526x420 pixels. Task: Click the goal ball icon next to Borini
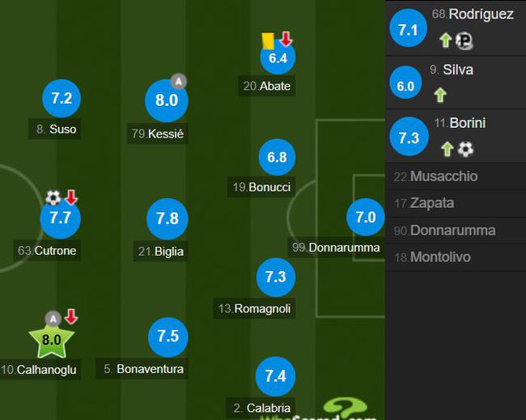coord(465,149)
